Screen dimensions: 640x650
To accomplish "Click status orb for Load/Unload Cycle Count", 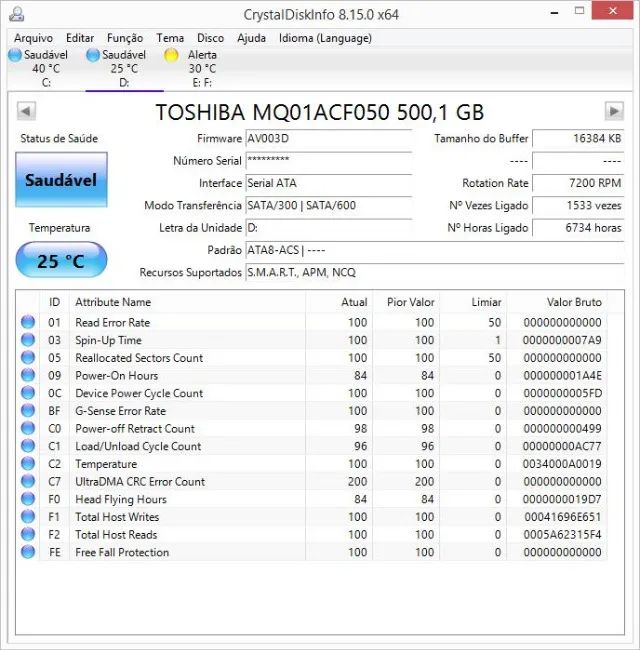I will (28, 446).
